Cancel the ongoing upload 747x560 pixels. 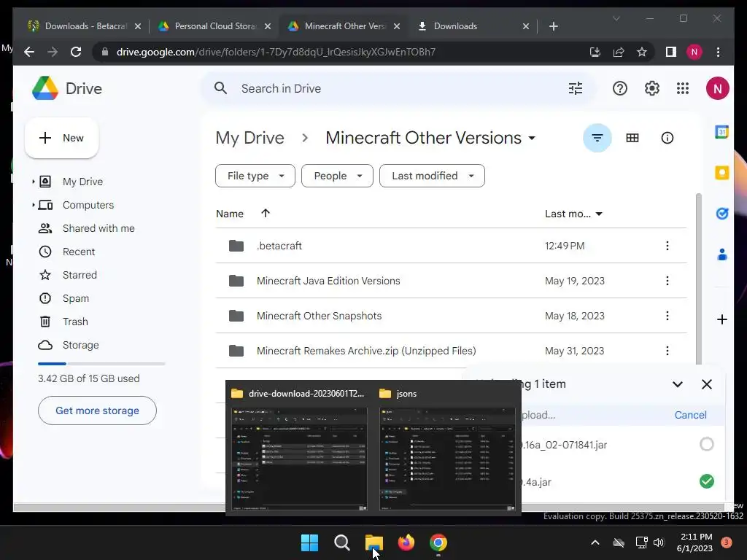(690, 415)
